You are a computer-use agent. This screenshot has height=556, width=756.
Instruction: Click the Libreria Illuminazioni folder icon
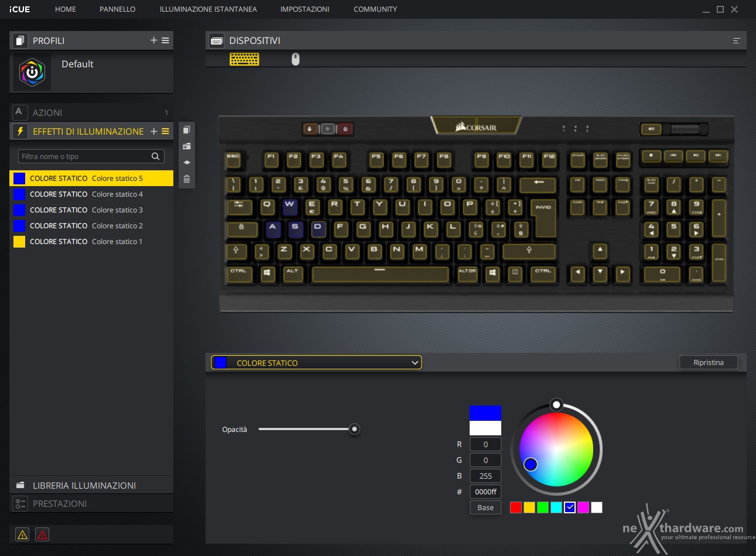pos(20,485)
